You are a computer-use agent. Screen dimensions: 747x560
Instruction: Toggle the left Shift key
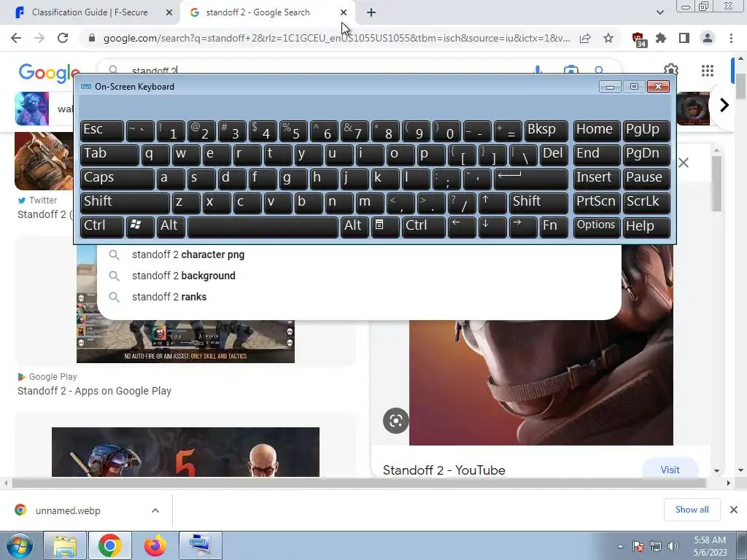[x=125, y=203]
